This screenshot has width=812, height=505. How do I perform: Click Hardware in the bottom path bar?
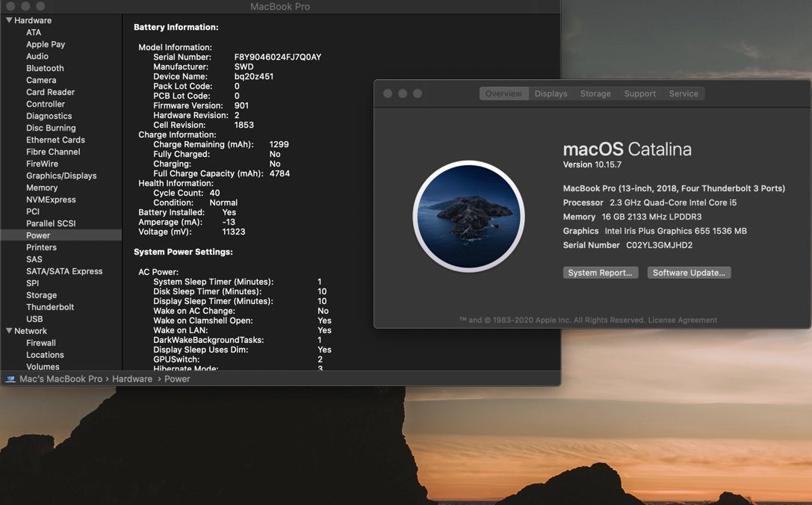click(132, 379)
